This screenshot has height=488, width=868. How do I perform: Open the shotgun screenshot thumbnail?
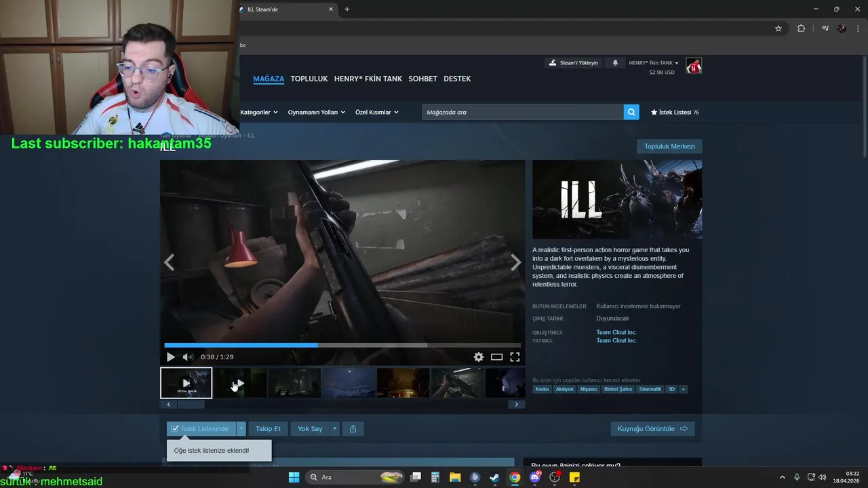pyautogui.click(x=457, y=383)
